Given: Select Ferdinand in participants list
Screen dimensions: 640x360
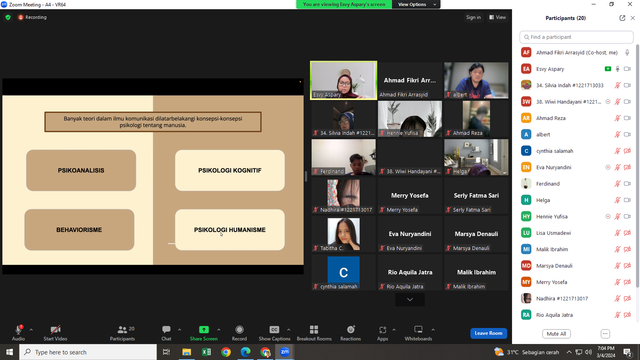Looking at the screenshot, I should (576, 184).
